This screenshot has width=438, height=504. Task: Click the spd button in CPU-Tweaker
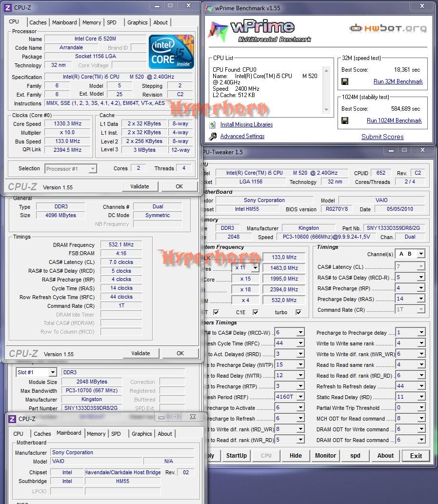point(355,456)
